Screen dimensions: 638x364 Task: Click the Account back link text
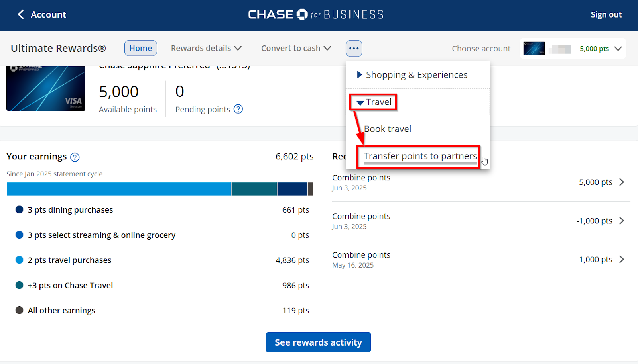tap(48, 14)
